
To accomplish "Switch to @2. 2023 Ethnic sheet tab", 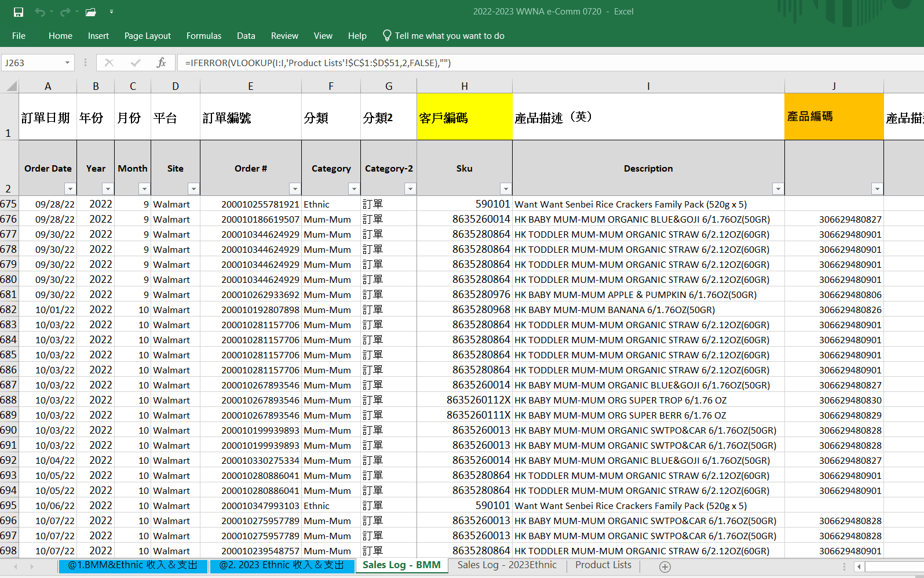I will pyautogui.click(x=282, y=565).
